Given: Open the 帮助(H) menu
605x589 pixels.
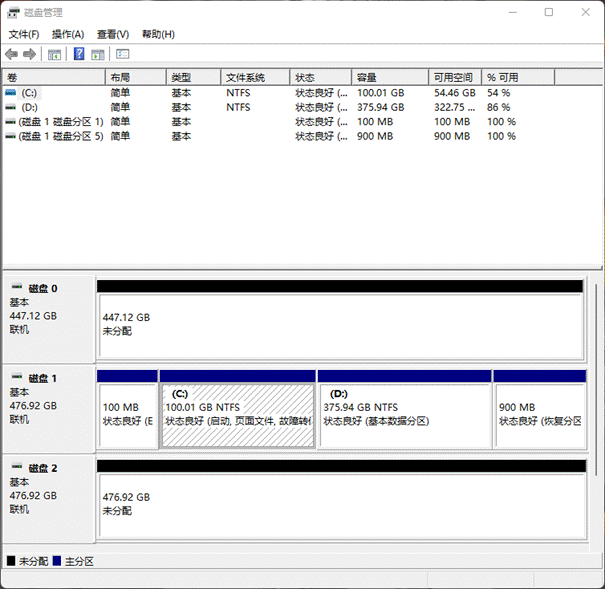Looking at the screenshot, I should pos(158,34).
